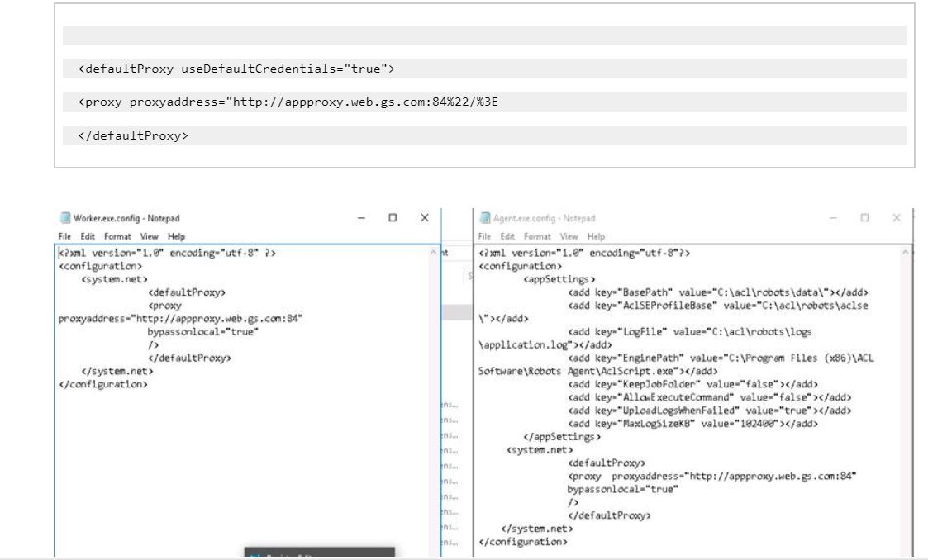Open Edit menu in Worker.exe.config window

coord(88,236)
